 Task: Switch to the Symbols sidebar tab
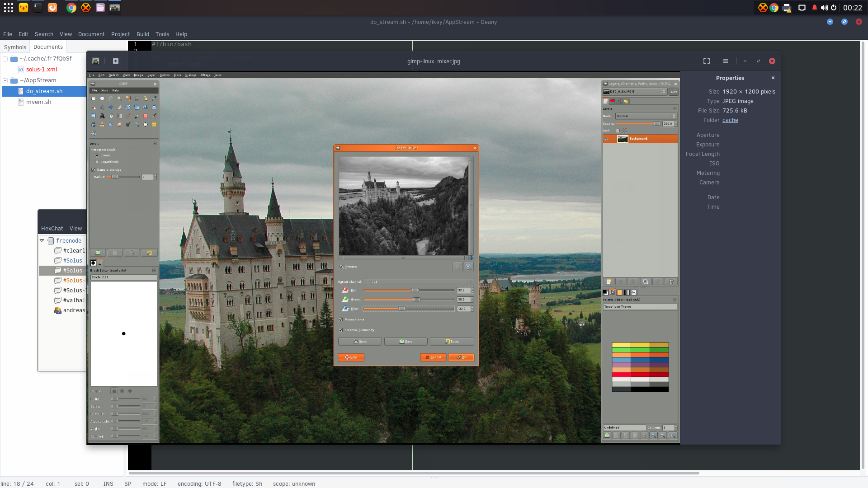[15, 47]
